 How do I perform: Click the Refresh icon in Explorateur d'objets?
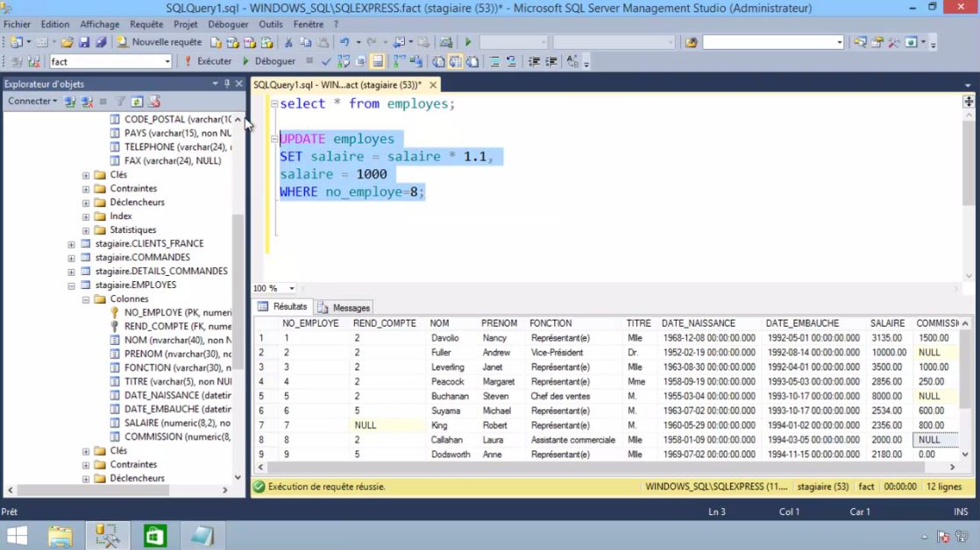pyautogui.click(x=137, y=102)
